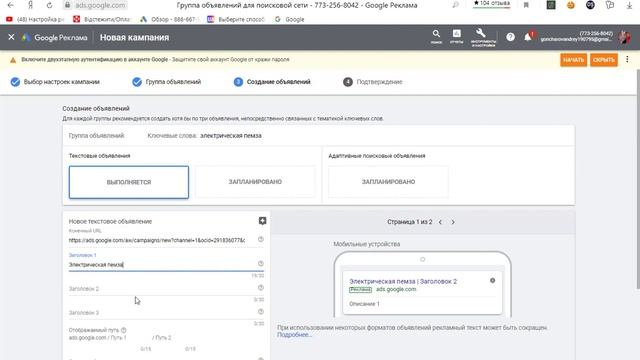
Task: Click the green extension icon in the browser toolbar
Action: [551, 5]
